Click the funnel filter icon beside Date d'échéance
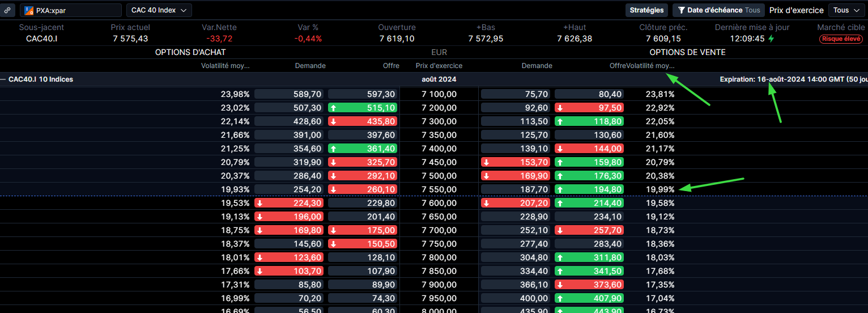 pyautogui.click(x=681, y=10)
